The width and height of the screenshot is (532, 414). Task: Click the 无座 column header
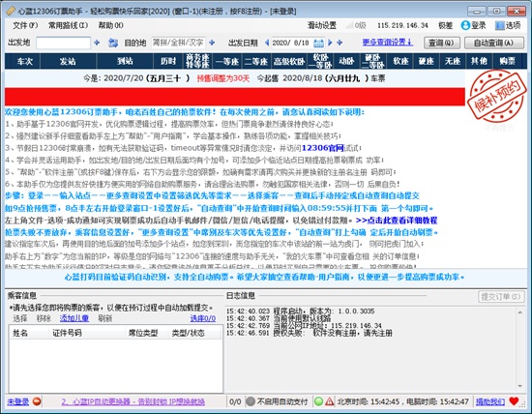(x=453, y=61)
